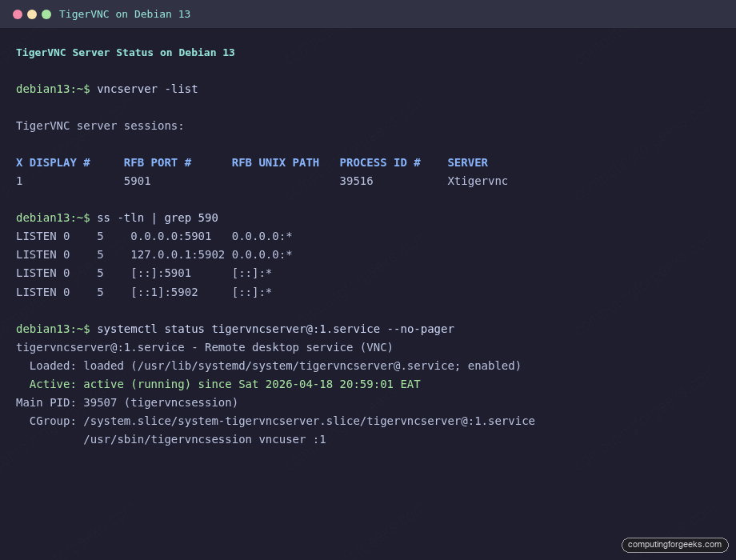Click the 'PROCESS ID #' column header
The width and height of the screenshot is (736, 560).
[380, 163]
